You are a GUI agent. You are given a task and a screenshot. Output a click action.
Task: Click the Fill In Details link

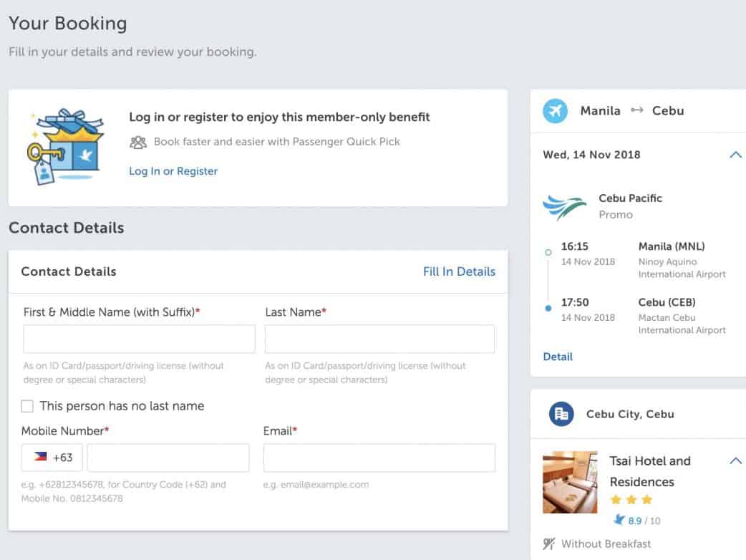coord(459,271)
